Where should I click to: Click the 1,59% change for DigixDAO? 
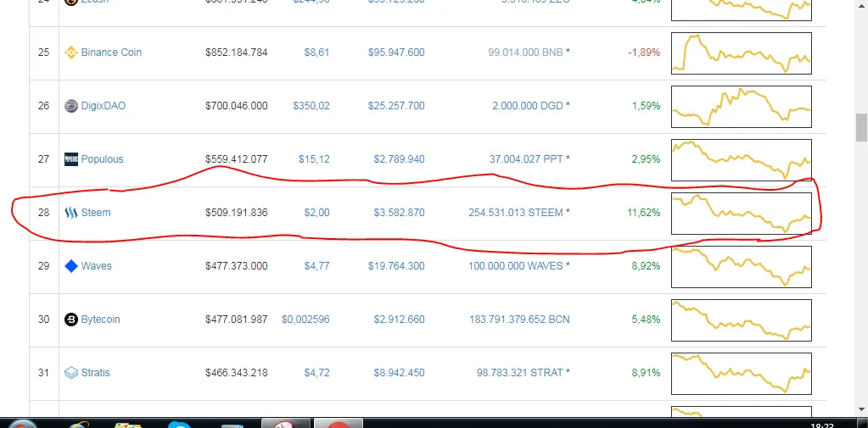[x=646, y=106]
